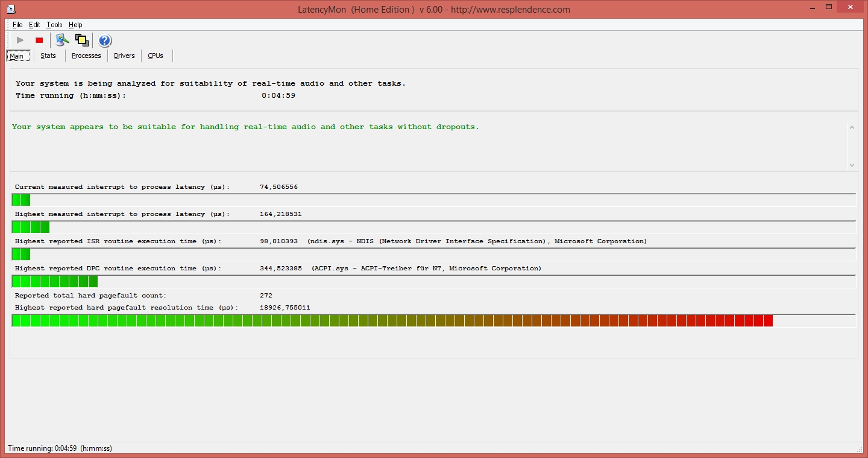Click 'Reported total hard pagefault count' label
The width and height of the screenshot is (868, 458).
(x=91, y=296)
